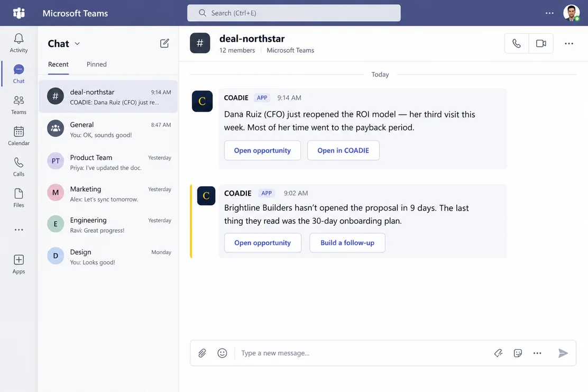Send the message with the arrow icon
Screen dimensions: 588x392
[x=563, y=353]
